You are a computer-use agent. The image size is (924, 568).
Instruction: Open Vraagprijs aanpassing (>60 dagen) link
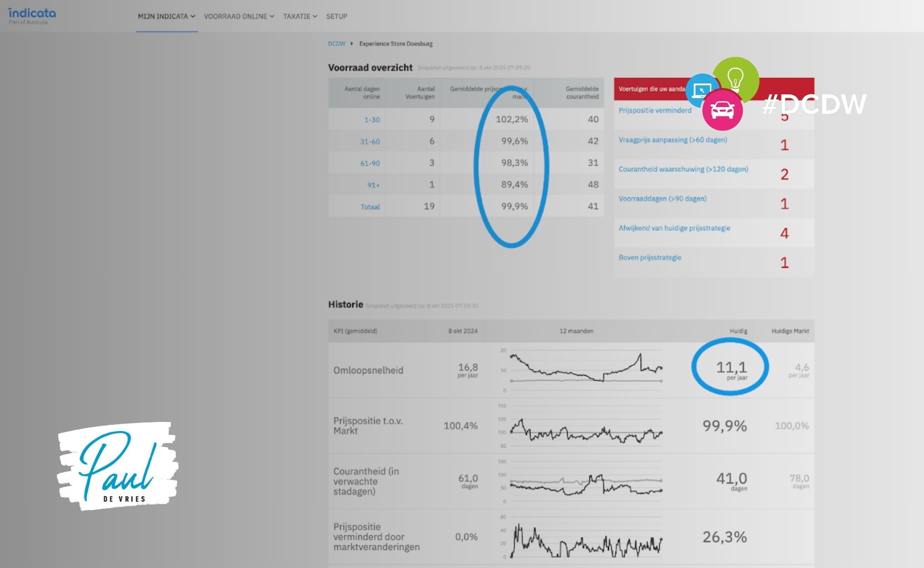(x=672, y=140)
